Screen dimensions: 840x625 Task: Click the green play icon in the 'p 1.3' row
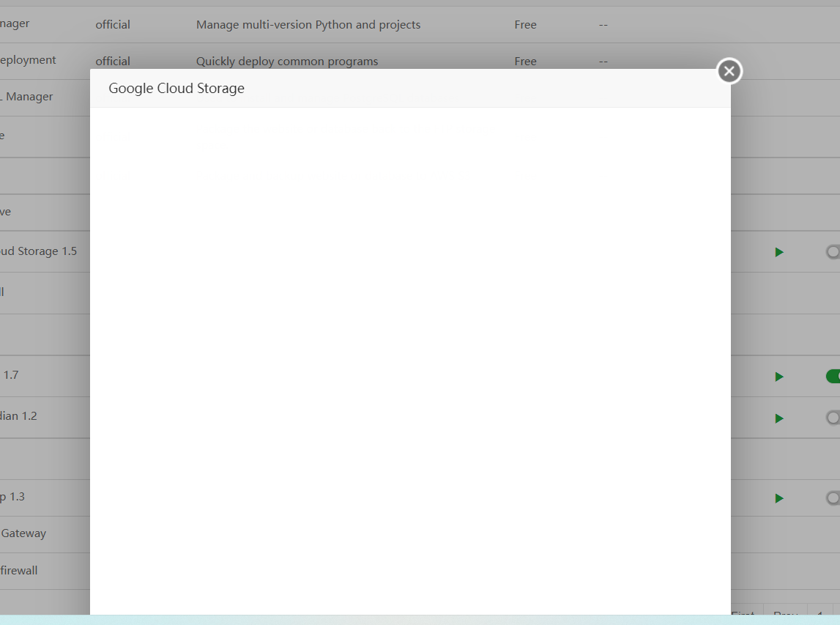(779, 498)
